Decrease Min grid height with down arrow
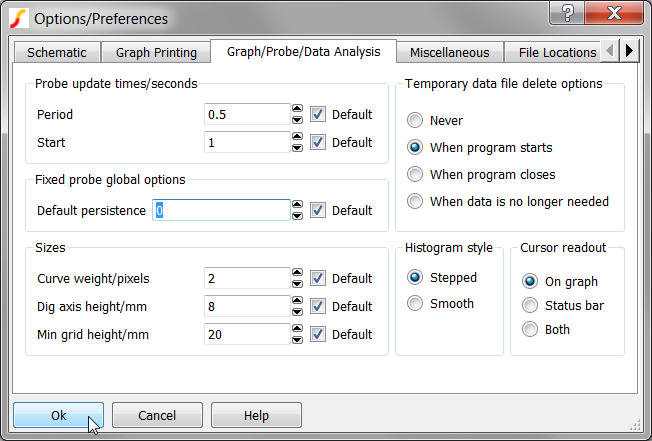Viewport: 652px width, 441px height. click(297, 340)
